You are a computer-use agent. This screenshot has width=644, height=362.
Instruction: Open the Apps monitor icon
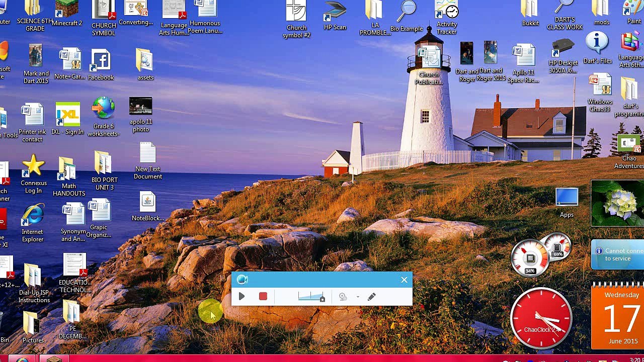click(x=567, y=203)
